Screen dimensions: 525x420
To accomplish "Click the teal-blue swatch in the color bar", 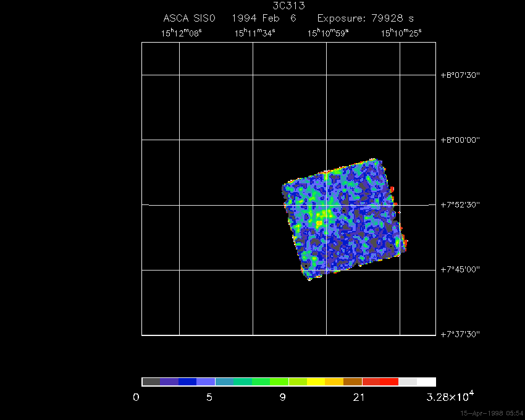I will click(224, 382).
